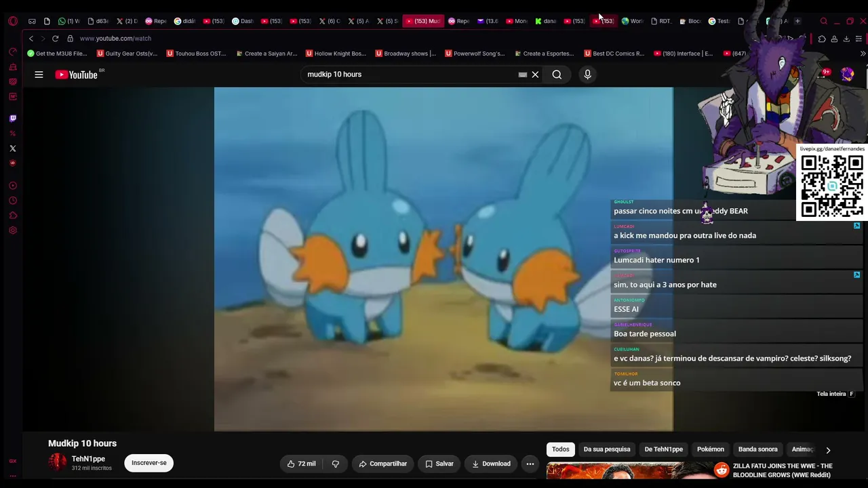This screenshot has height=488, width=868.
Task: Clear the YouTube search query
Action: point(535,75)
